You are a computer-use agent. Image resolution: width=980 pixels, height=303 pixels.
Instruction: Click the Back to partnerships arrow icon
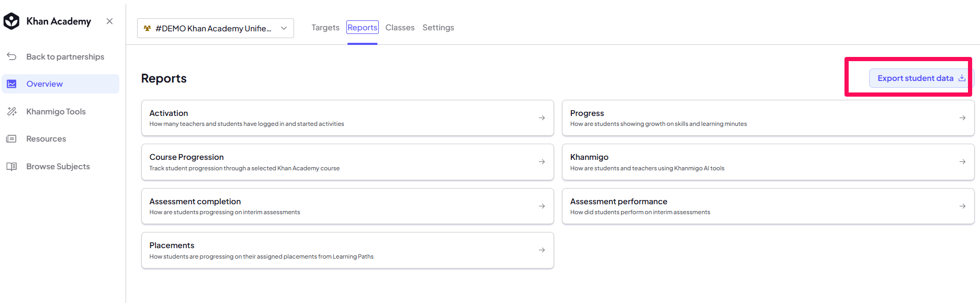12,56
